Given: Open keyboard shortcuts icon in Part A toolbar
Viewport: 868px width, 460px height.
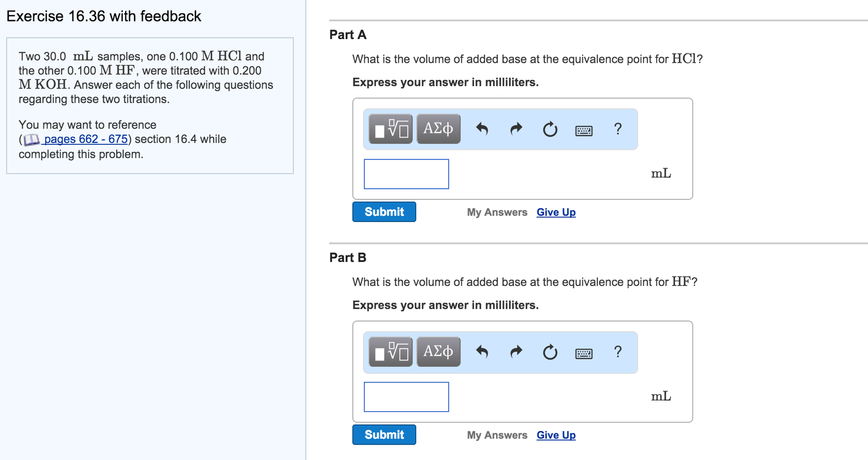Looking at the screenshot, I should point(583,130).
